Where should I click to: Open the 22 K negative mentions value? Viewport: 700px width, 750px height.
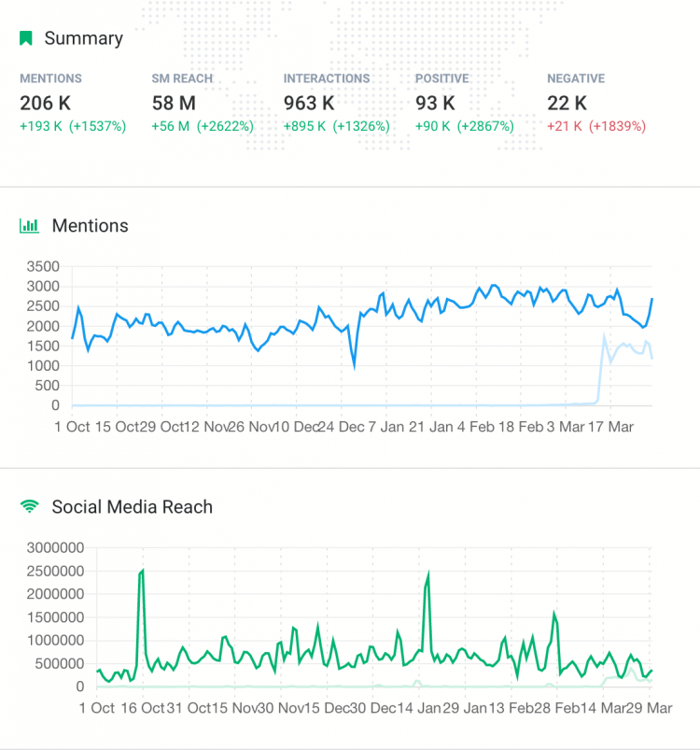coord(567,103)
